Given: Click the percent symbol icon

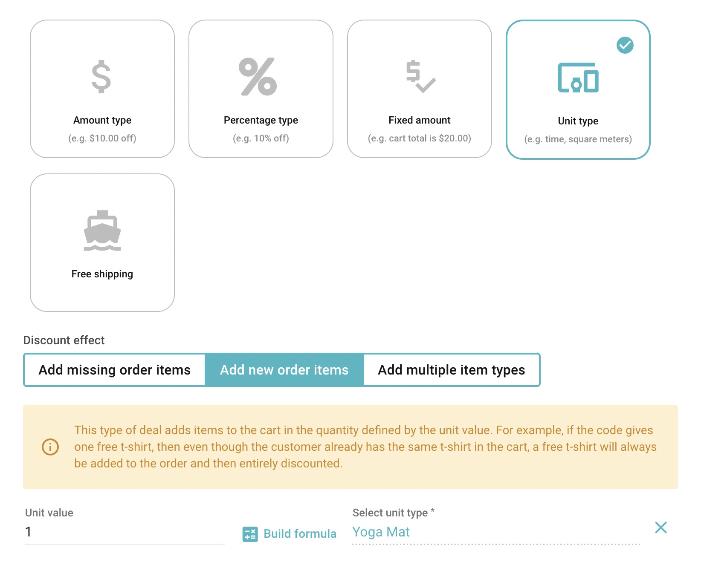Looking at the screenshot, I should tap(258, 77).
